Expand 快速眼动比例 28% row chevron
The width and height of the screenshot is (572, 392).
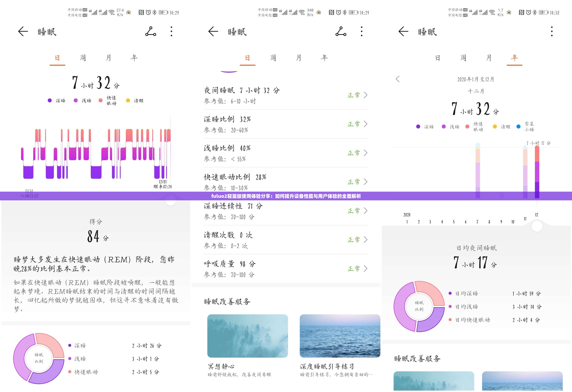coord(366,182)
